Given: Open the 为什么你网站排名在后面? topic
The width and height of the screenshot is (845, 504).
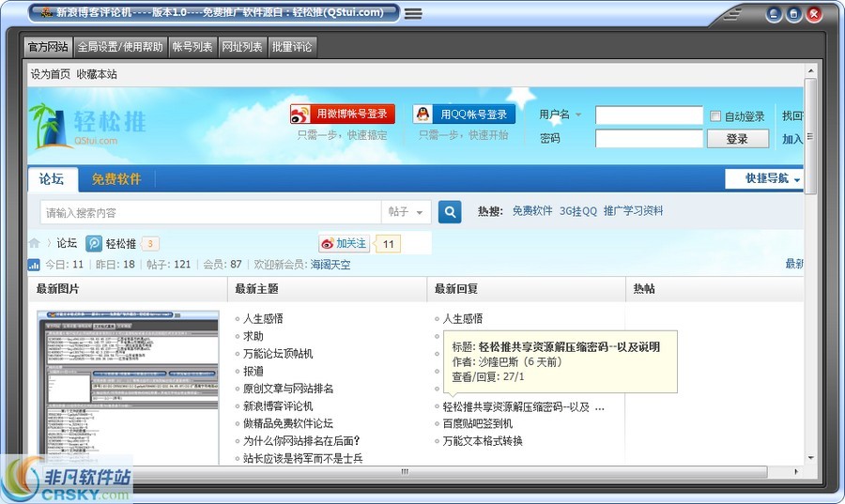Looking at the screenshot, I should 301,441.
